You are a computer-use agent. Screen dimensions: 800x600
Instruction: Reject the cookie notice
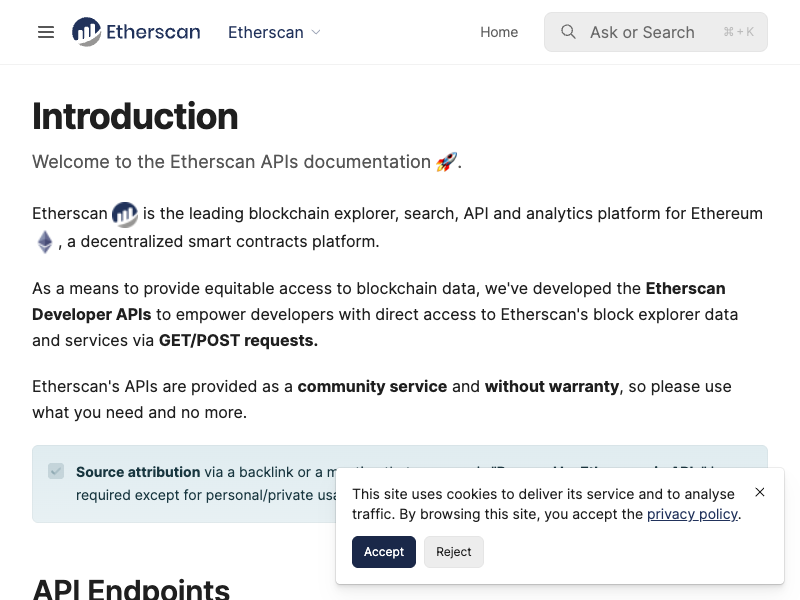coord(454,552)
